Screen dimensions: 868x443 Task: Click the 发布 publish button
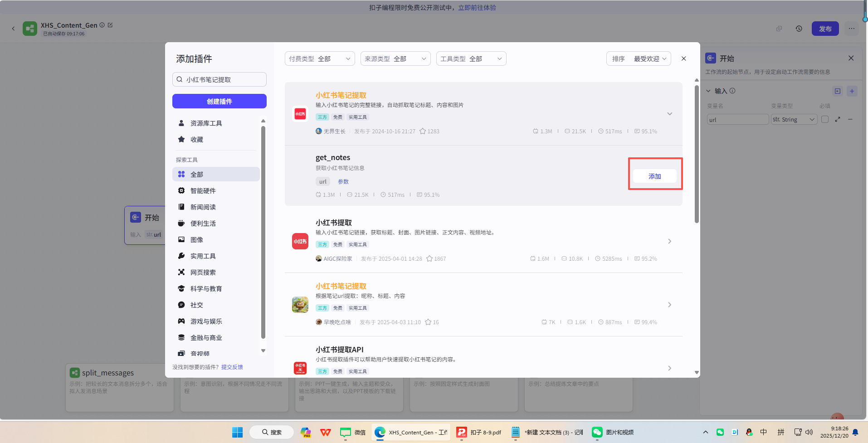[825, 29]
